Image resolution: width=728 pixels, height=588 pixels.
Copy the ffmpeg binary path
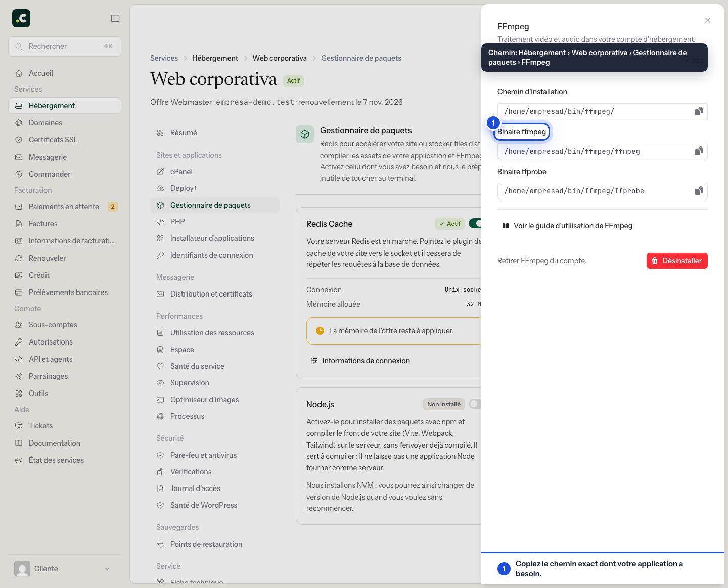pos(699,151)
